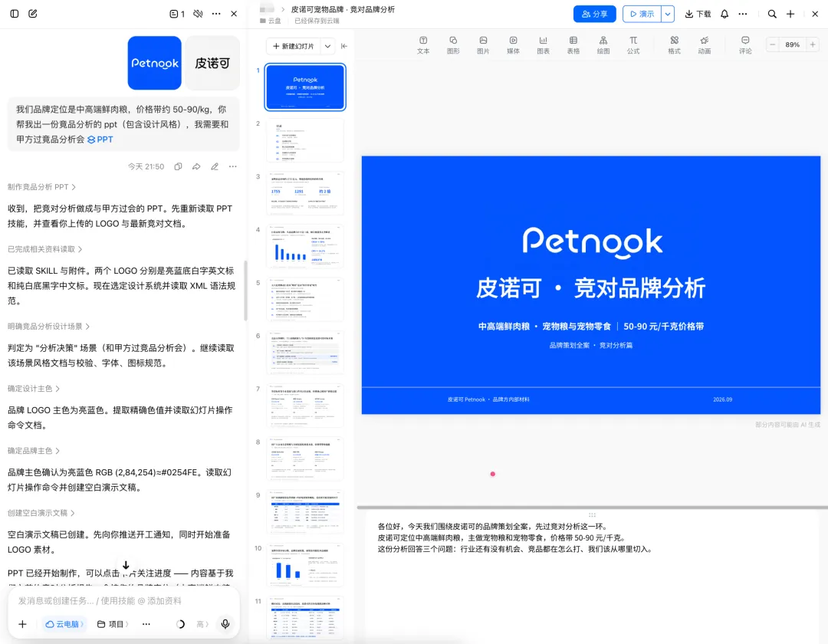Select the slide title 皮诺可·竞对品牌分析
The image size is (828, 644).
click(x=591, y=288)
